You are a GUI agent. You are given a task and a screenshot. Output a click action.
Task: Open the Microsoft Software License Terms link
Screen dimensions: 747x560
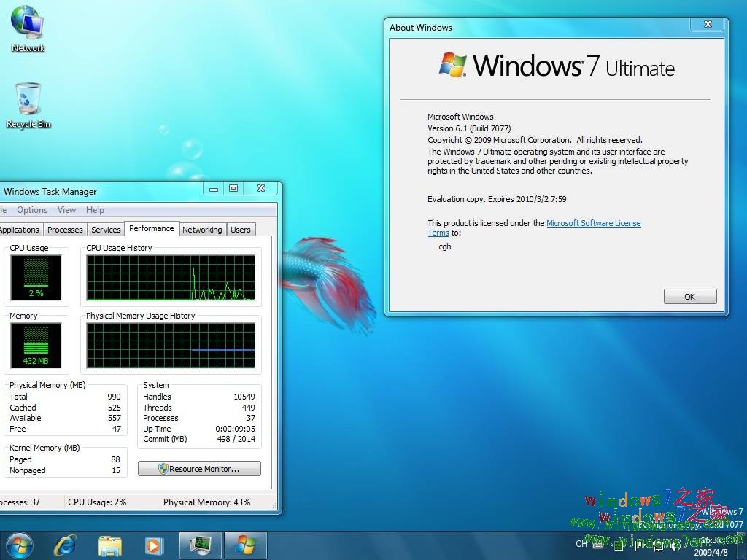click(594, 223)
